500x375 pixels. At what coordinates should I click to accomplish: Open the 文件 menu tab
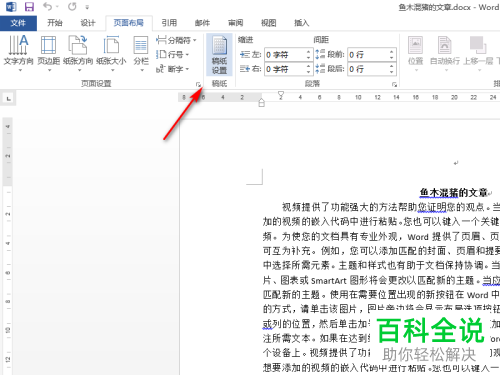coord(18,23)
